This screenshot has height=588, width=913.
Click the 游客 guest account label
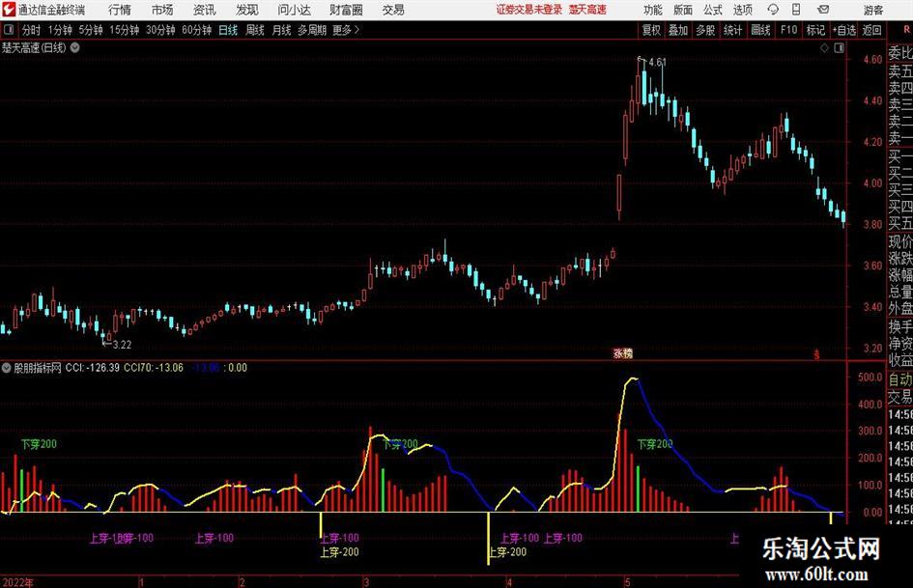click(873, 10)
